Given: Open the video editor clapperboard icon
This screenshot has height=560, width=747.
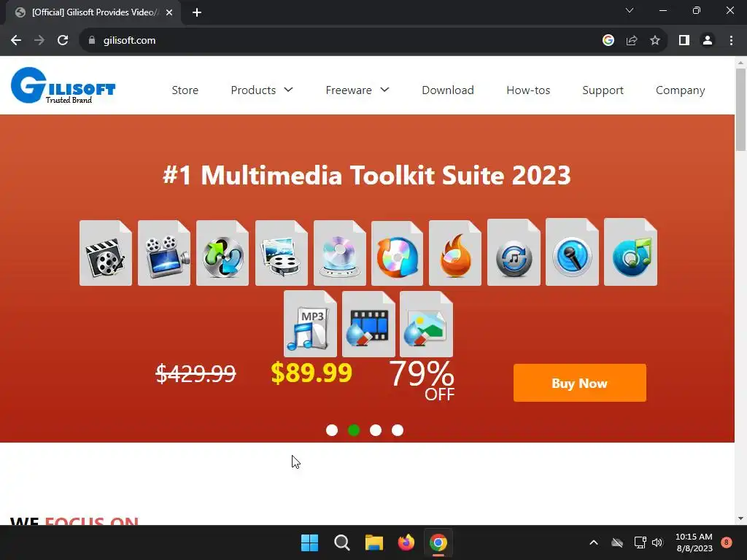Looking at the screenshot, I should click(x=106, y=253).
